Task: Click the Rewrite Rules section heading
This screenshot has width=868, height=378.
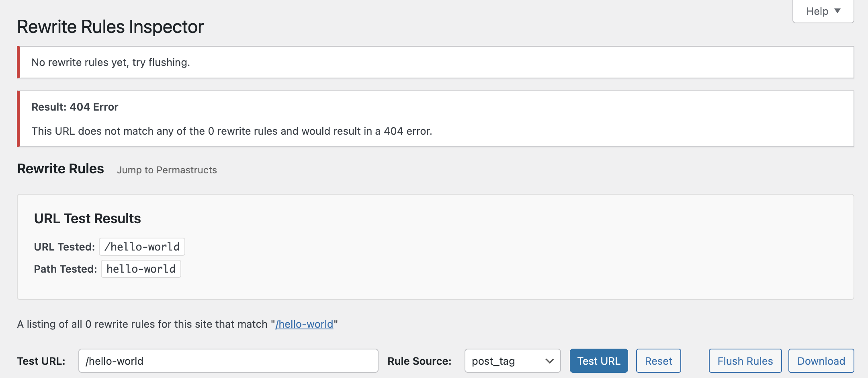Action: 61,169
